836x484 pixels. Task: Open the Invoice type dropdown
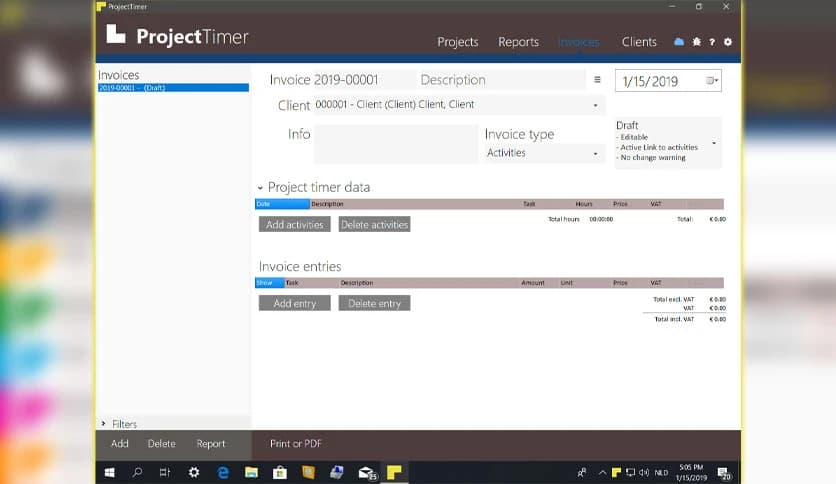[x=595, y=154]
